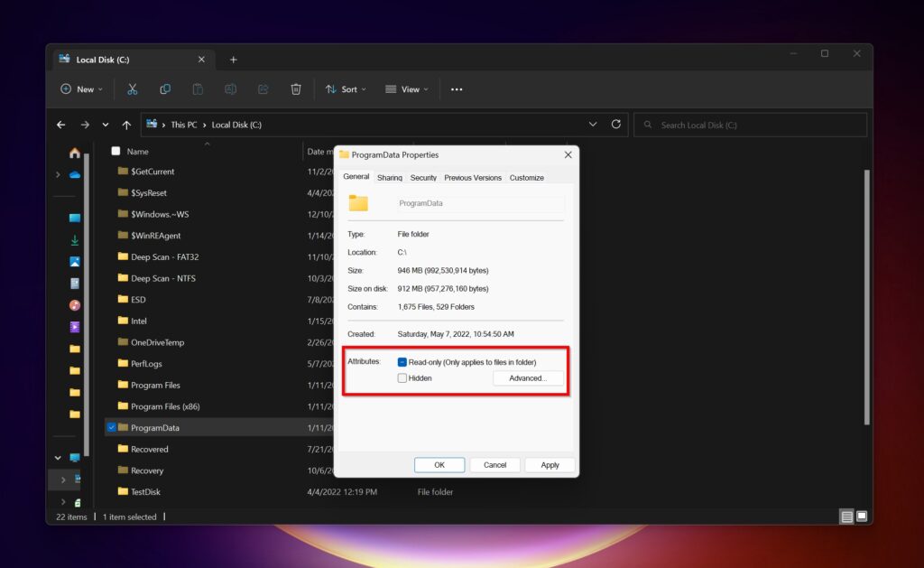The image size is (924, 568).
Task: Click the Share icon in the toolbar
Action: [263, 88]
